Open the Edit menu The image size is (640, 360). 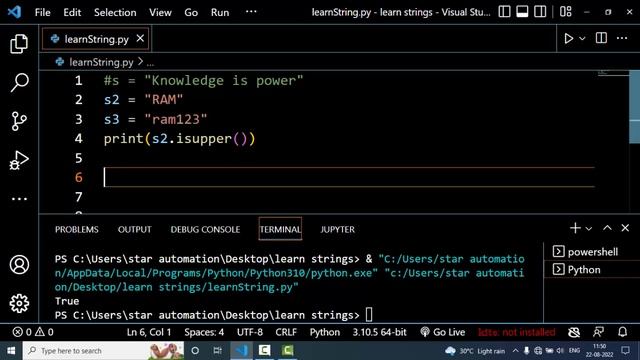(x=72, y=12)
